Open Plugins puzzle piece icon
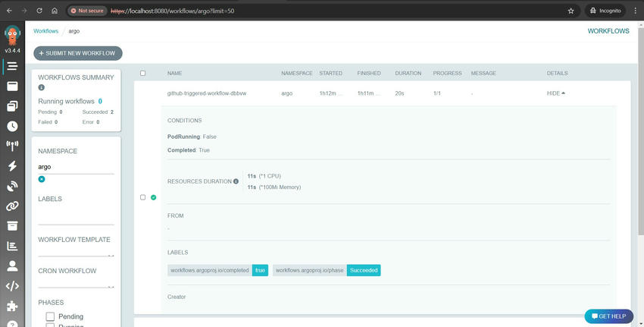Image resolution: width=644 pixels, height=327 pixels. click(x=12, y=306)
